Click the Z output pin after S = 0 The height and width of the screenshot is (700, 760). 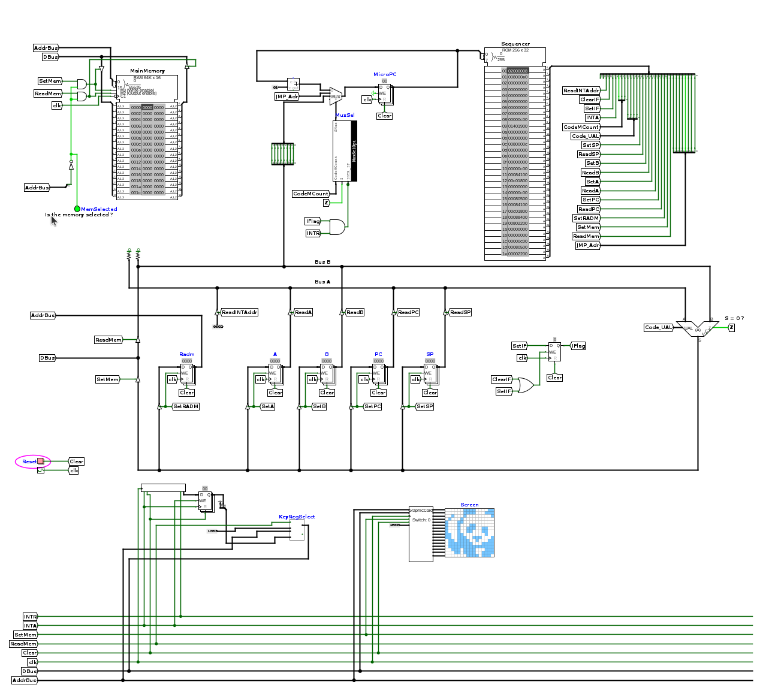click(x=731, y=327)
